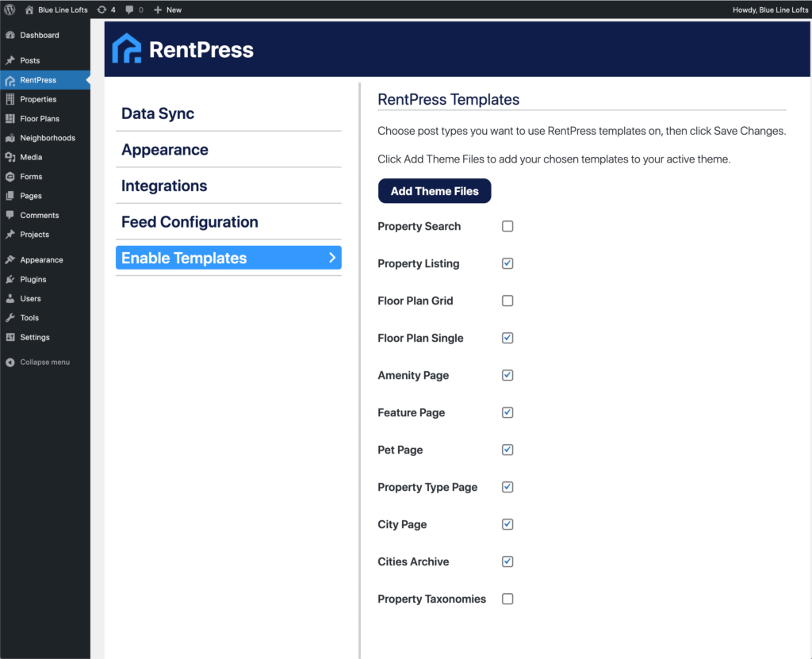
Task: Go to the Plugins admin menu
Action: tap(45, 279)
